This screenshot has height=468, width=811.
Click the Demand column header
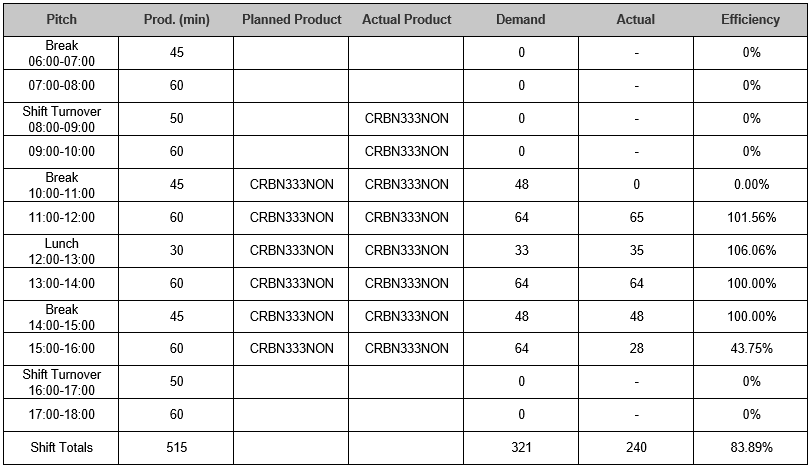(x=521, y=20)
